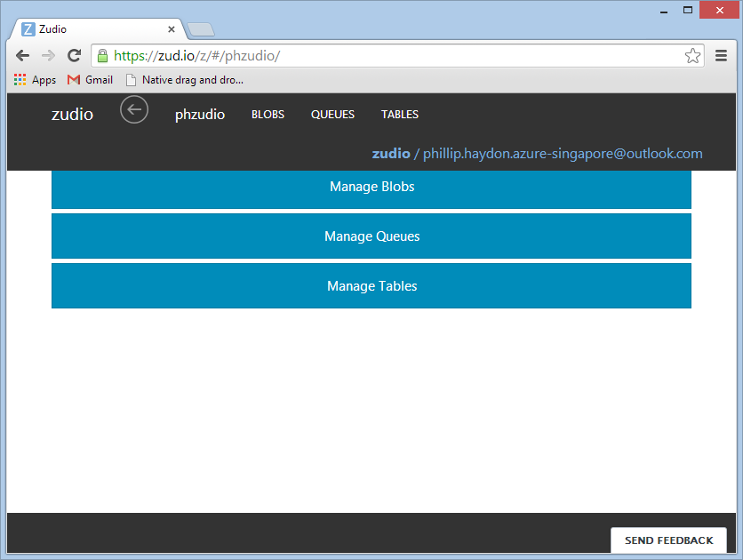This screenshot has height=560, width=743.
Task: Click the Send Feedback button
Action: click(x=668, y=540)
